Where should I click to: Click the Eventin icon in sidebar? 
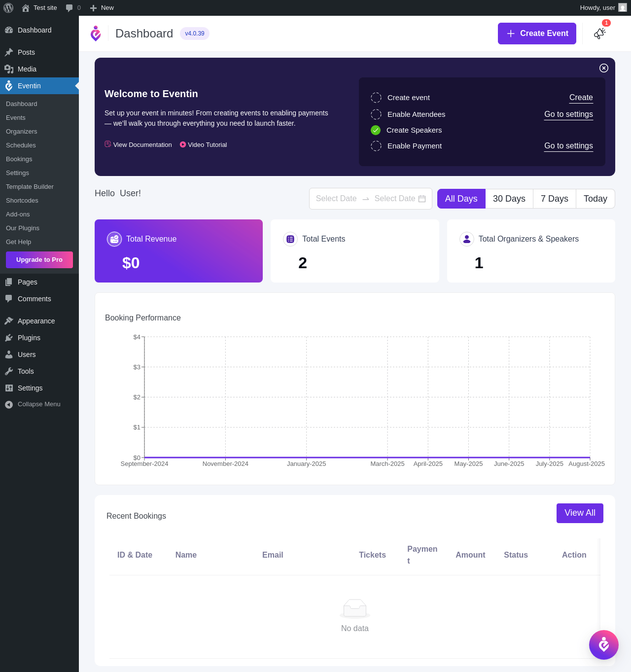9,86
